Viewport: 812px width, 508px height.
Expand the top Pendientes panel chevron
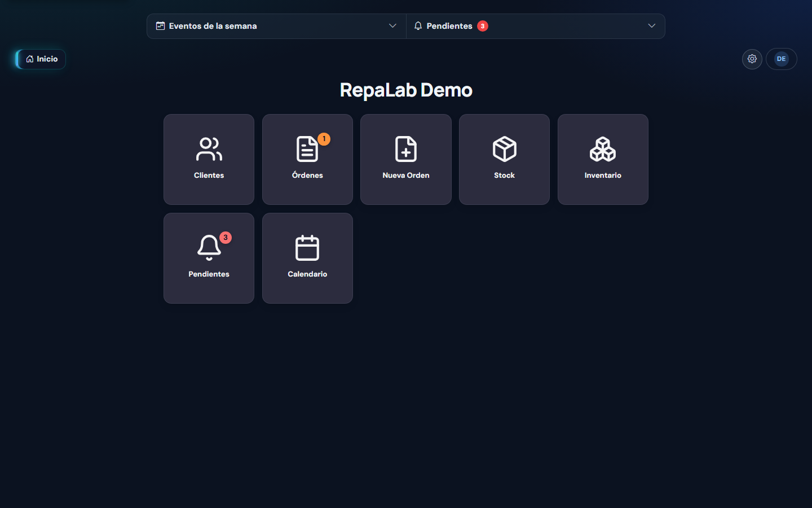pos(652,26)
